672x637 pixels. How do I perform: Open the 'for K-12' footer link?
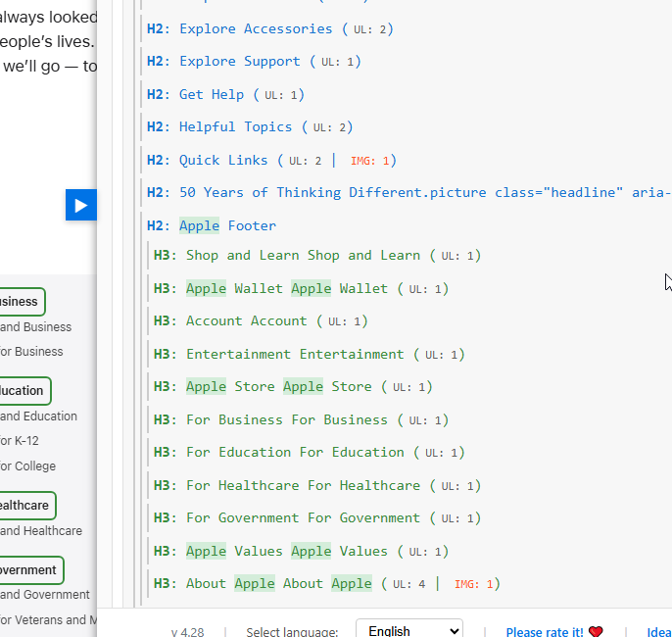(x=20, y=441)
